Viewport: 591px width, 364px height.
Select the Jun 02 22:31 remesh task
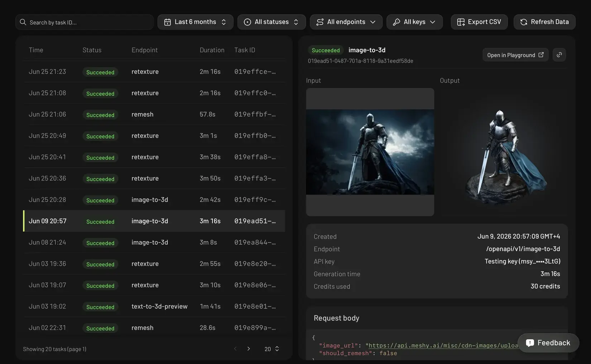coord(154,328)
